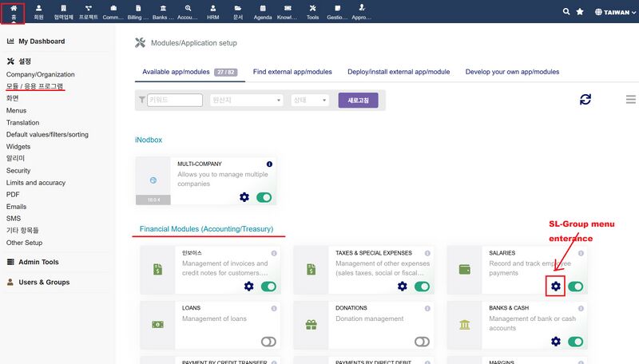
Task: Open the Members person icon in top bar
Action: pyautogui.click(x=38, y=8)
